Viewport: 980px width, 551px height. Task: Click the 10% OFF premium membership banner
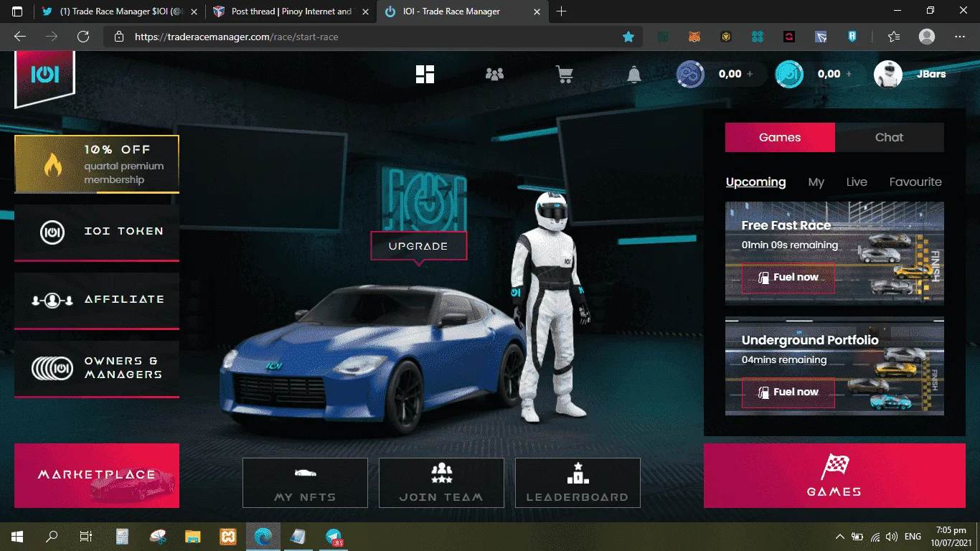point(97,164)
